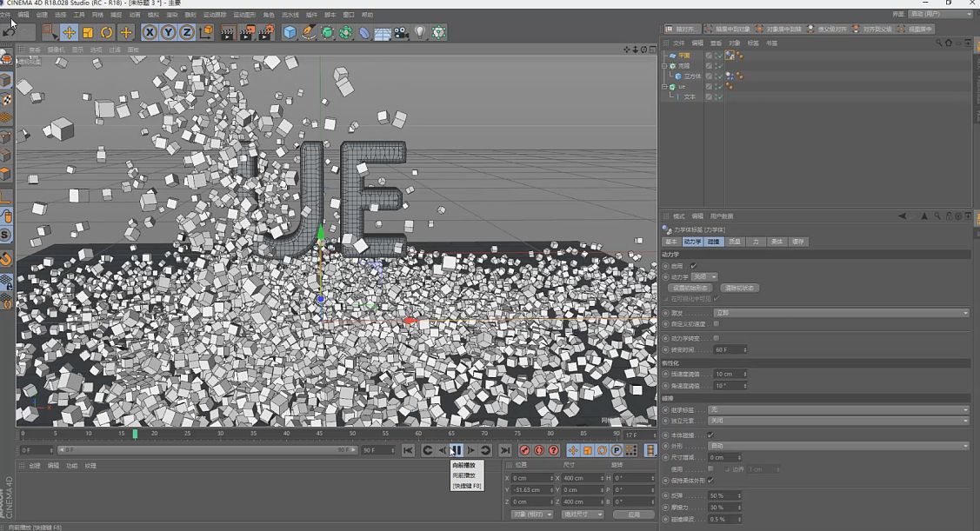
Task: Open the 渲染 menu
Action: pos(172,15)
